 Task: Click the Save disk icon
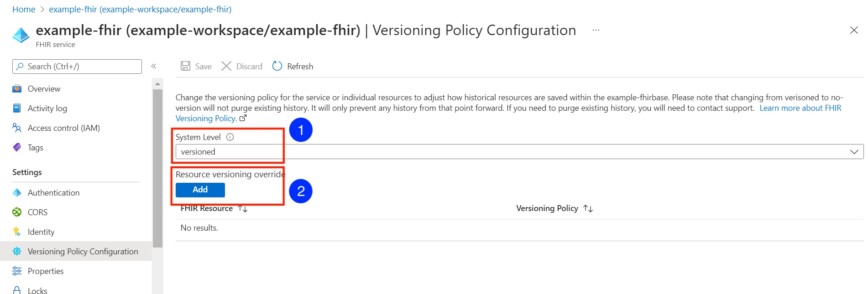pos(185,66)
